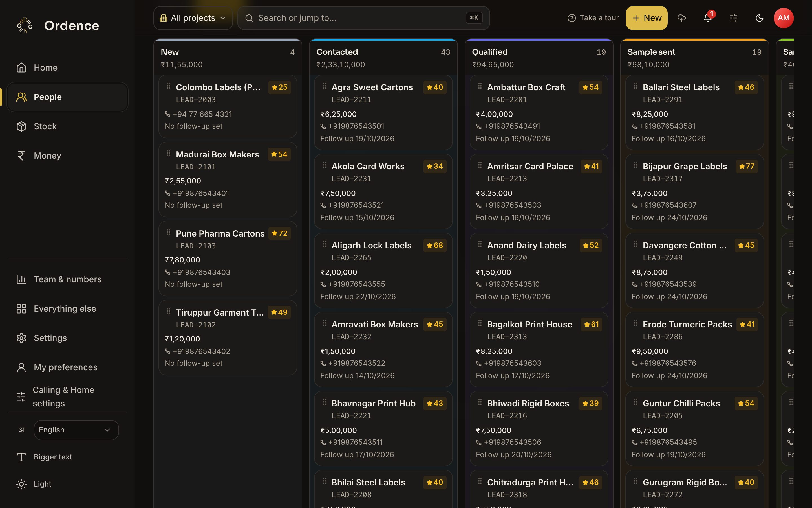Click Follow up 19/10/2026 on Guntur Chilli Packs
Viewport: 812px width, 508px height.
tap(668, 455)
